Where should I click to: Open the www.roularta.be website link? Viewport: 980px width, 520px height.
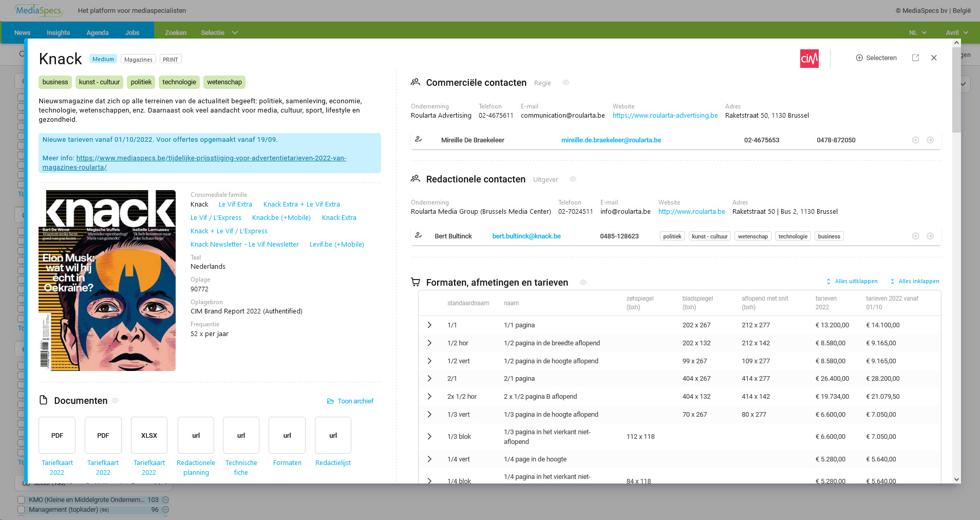[692, 212]
